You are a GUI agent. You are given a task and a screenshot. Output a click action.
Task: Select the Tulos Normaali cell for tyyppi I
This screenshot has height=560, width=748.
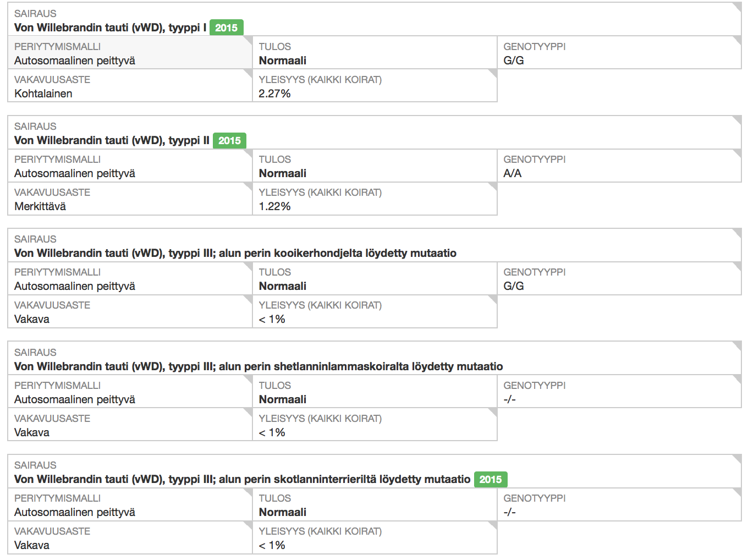(374, 53)
